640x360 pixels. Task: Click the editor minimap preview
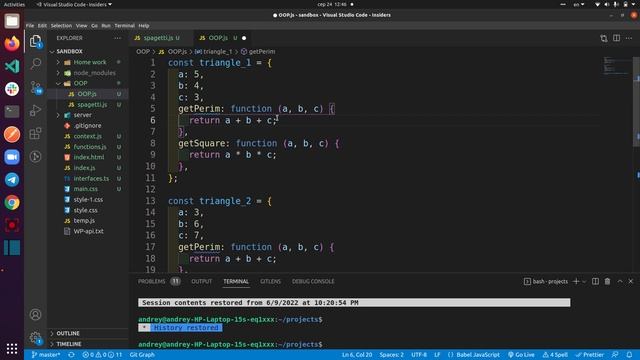pos(617,66)
